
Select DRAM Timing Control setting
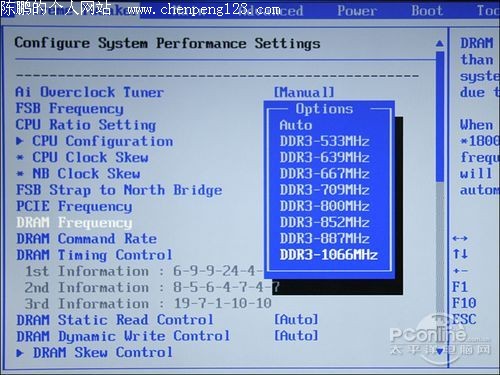(x=95, y=255)
